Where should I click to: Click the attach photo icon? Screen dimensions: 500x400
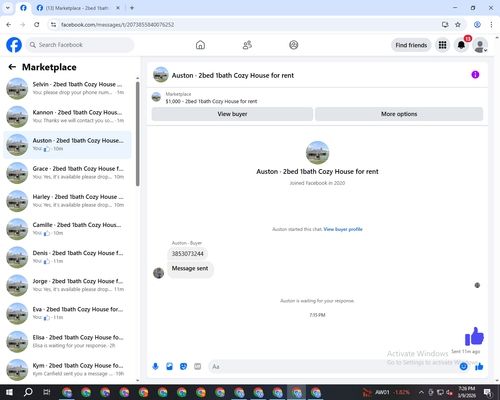169,367
